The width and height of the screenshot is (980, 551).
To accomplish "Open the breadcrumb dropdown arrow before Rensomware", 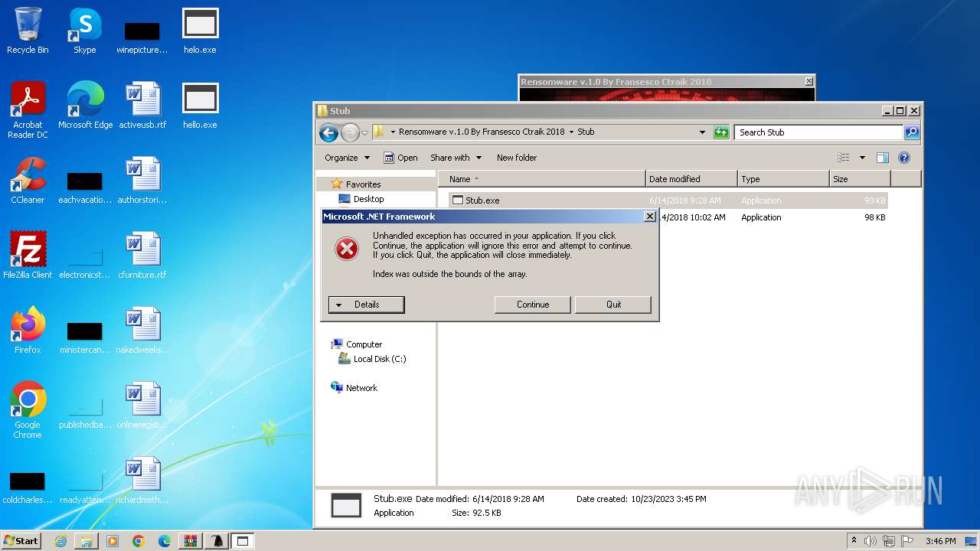I will tap(393, 132).
